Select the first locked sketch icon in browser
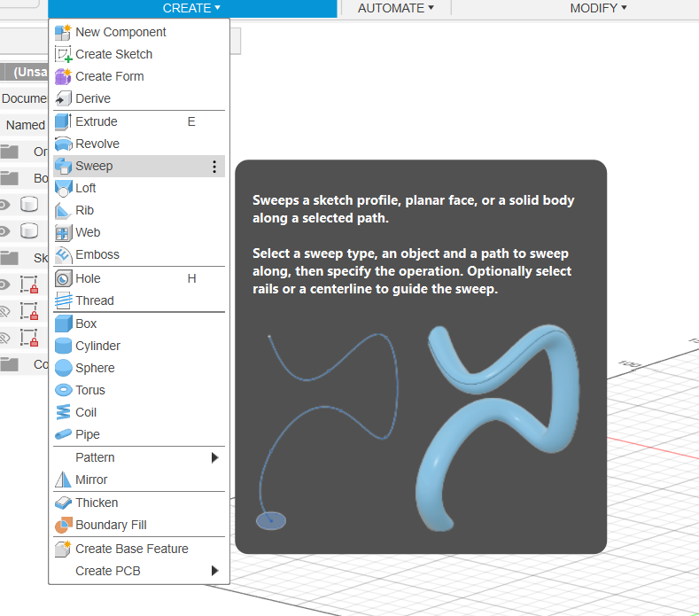 tap(29, 285)
